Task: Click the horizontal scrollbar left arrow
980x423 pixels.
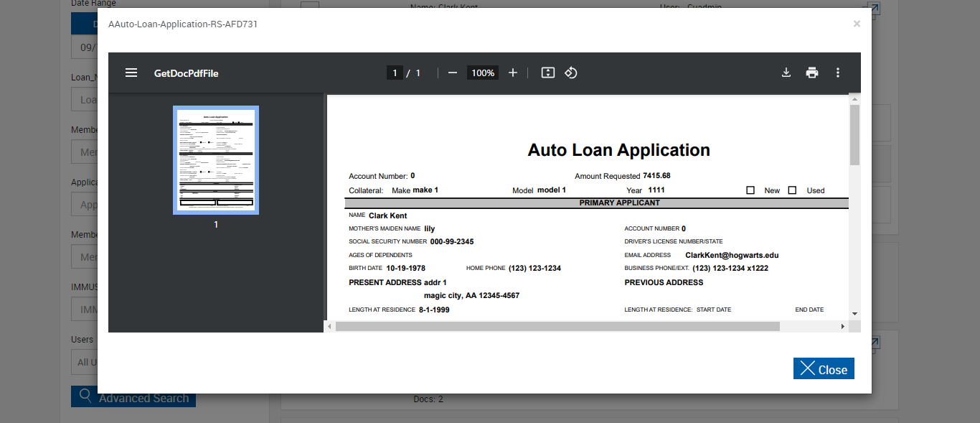Action: 329,327
